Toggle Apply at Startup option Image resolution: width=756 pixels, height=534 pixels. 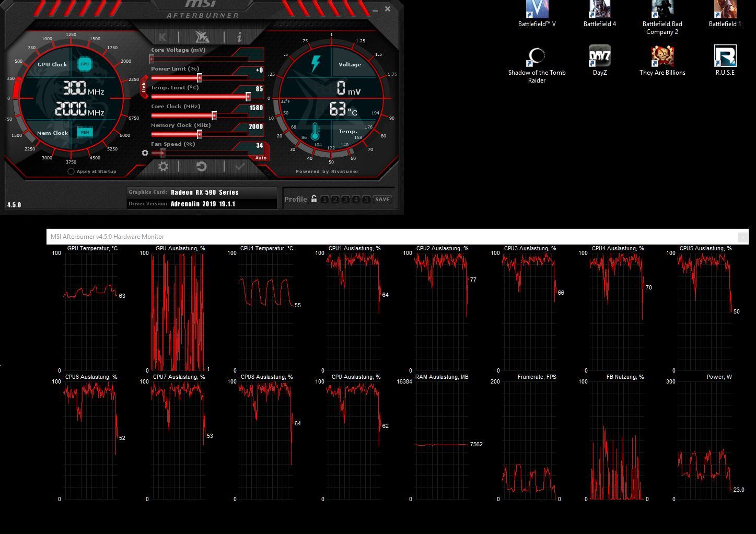[71, 171]
